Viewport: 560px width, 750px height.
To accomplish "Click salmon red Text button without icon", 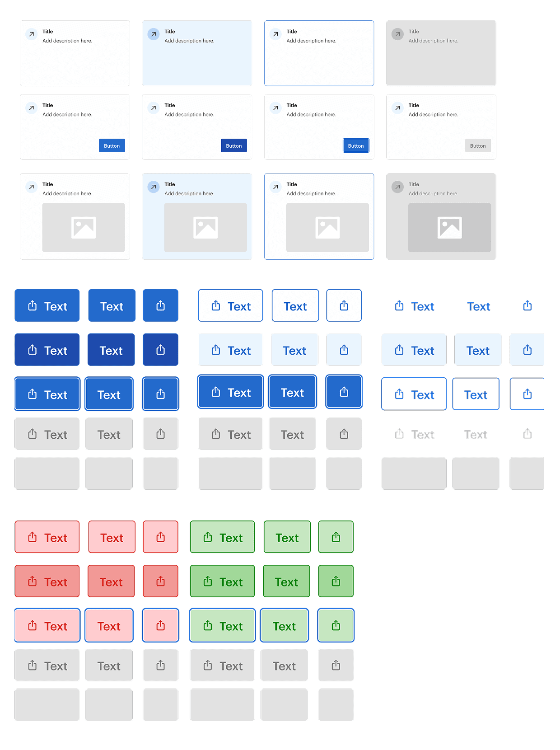I will coord(111,581).
